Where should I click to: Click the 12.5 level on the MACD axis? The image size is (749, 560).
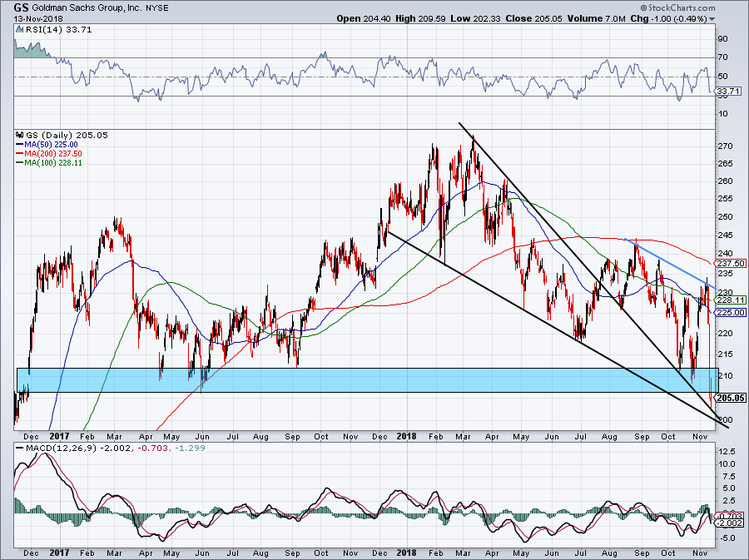coord(727,452)
